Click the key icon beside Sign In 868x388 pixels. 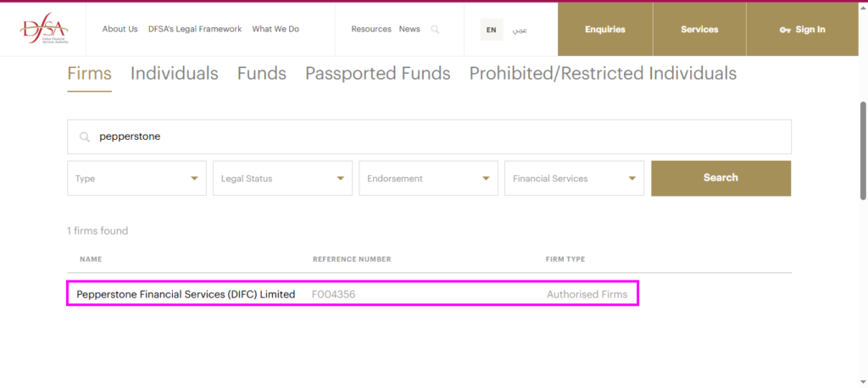coord(785,30)
